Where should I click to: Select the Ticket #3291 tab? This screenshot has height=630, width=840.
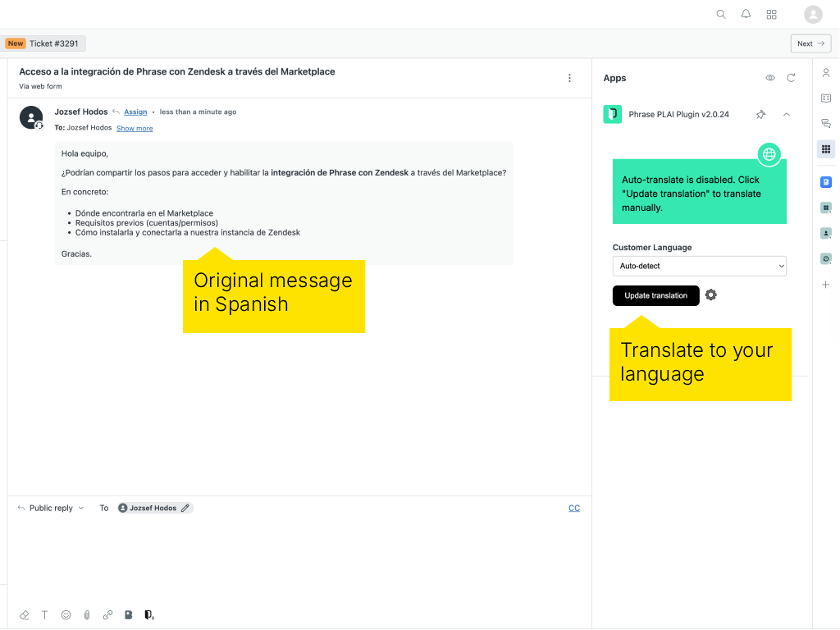coord(44,43)
